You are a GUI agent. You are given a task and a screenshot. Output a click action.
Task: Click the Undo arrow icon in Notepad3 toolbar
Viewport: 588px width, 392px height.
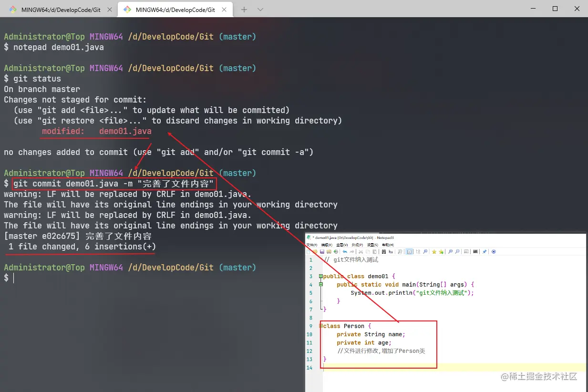pos(345,251)
